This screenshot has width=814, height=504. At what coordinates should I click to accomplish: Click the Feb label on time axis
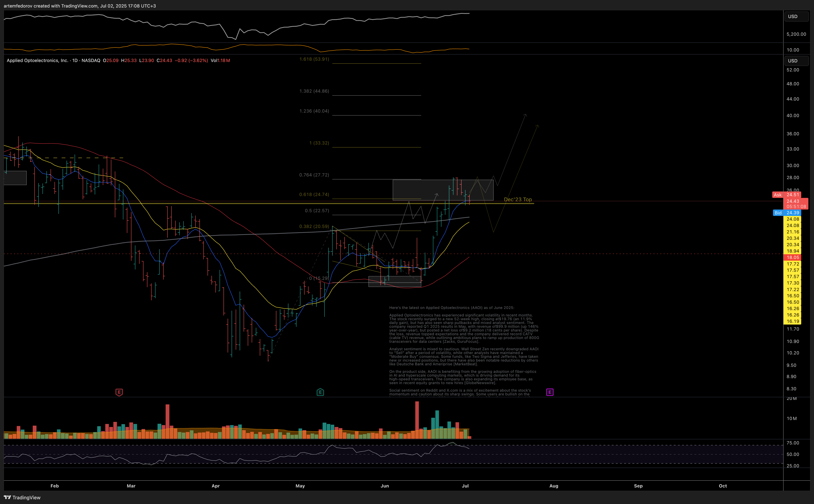point(55,486)
